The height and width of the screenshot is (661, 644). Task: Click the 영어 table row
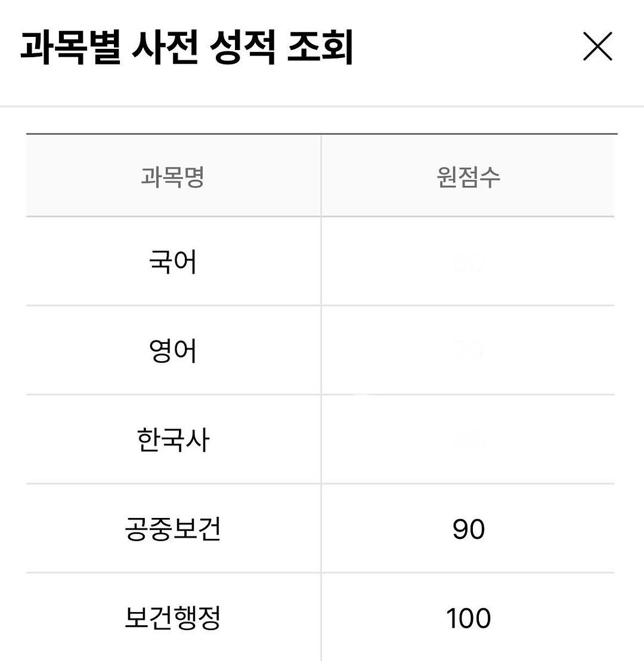[x=322, y=349]
